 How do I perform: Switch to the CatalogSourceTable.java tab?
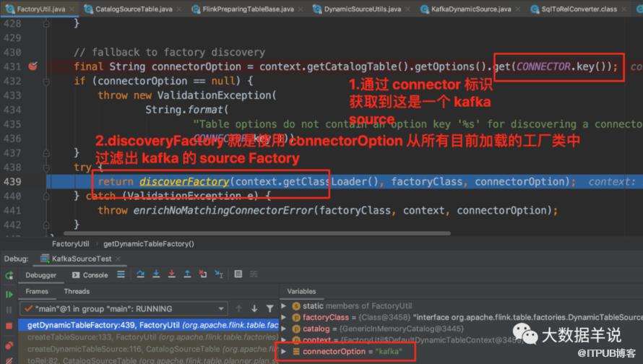[134, 9]
